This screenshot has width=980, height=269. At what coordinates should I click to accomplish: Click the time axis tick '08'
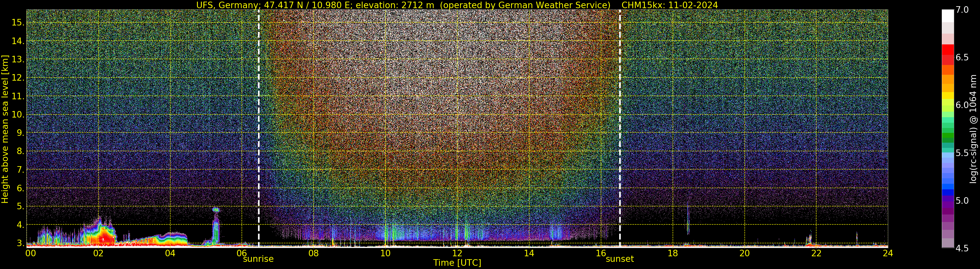[x=313, y=253]
